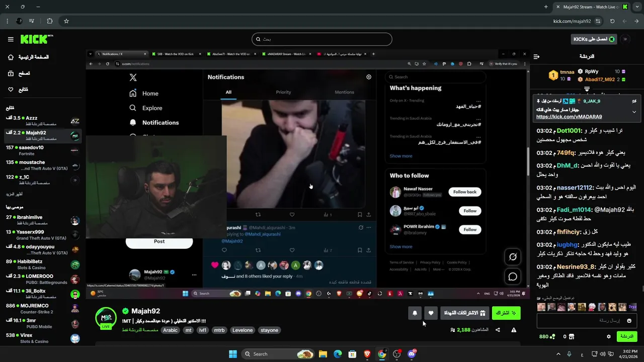Click the stayone tag
644x362 pixels.
[x=270, y=330]
